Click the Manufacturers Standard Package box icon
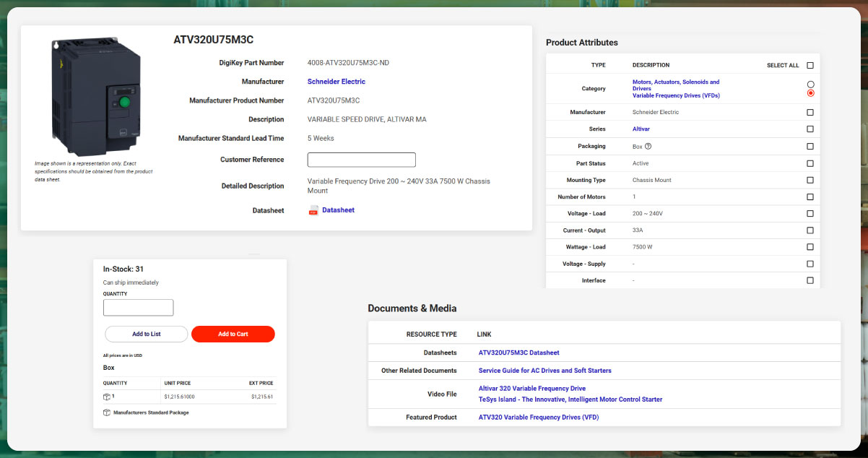This screenshot has height=458, width=868. (107, 412)
